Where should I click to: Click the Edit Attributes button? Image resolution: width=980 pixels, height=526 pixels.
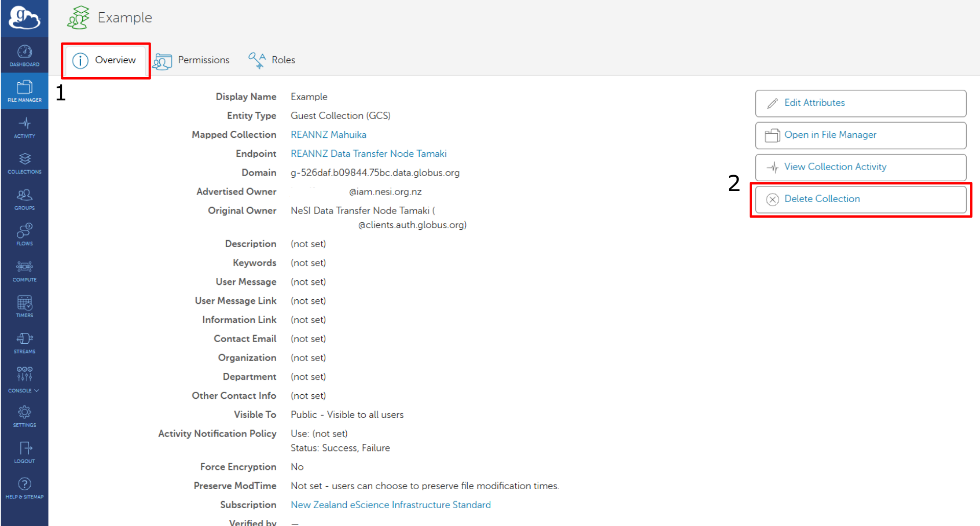click(x=861, y=103)
